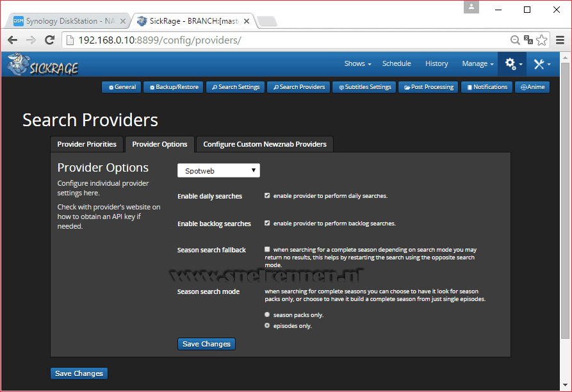The height and width of the screenshot is (392, 572).
Task: Click the Search Providers button
Action: [298, 87]
